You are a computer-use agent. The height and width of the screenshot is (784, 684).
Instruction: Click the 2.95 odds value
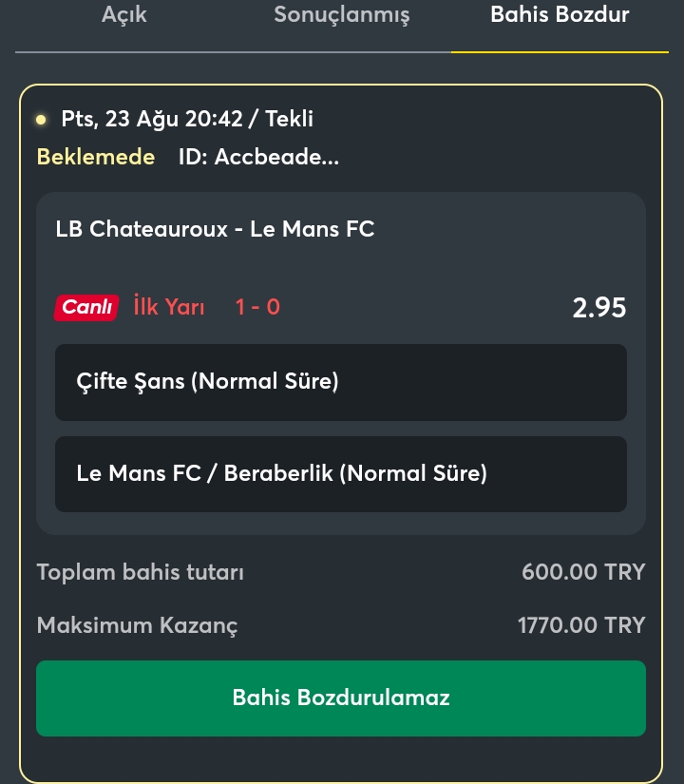point(599,308)
